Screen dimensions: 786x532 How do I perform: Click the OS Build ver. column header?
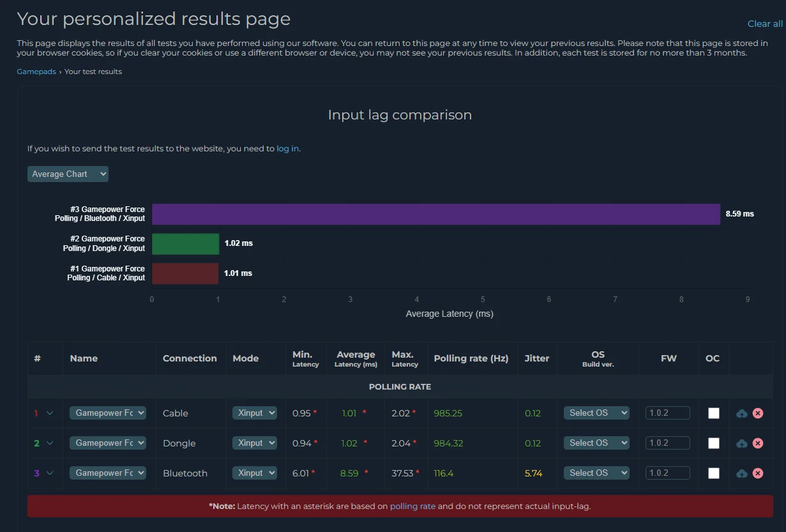click(598, 359)
